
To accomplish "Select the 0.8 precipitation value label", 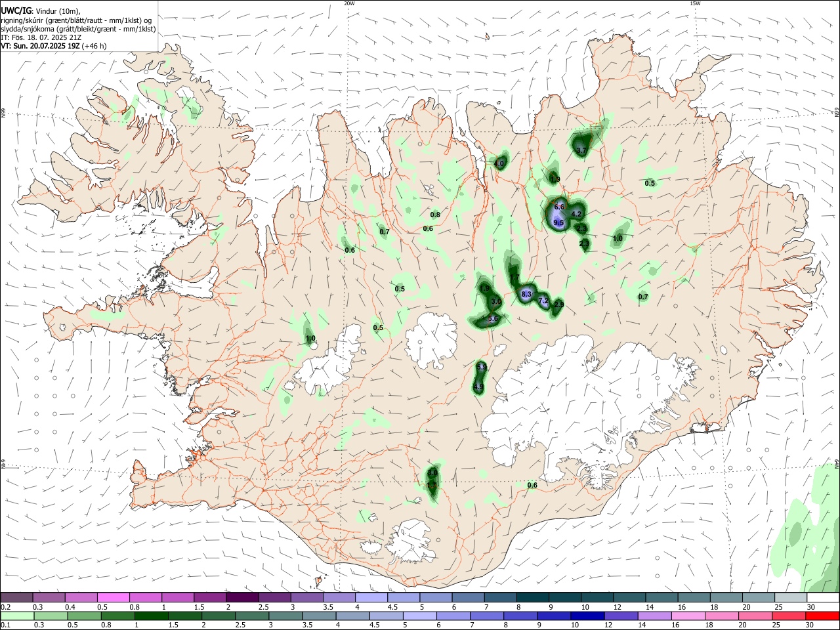I will (435, 215).
